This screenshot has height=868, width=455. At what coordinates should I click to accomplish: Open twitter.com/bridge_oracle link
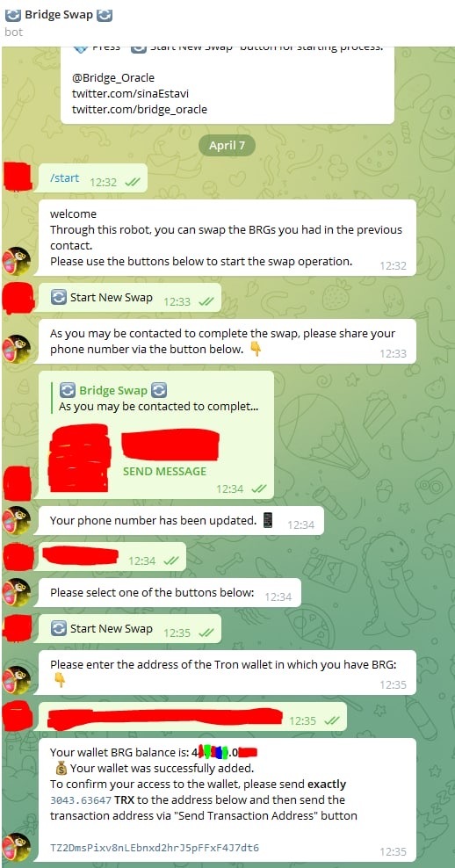(x=140, y=109)
